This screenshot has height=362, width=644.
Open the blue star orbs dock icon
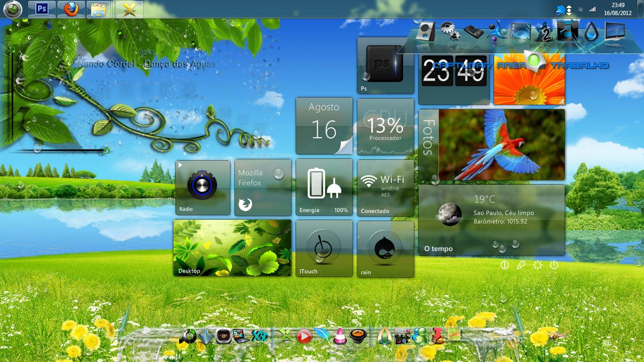496,32
